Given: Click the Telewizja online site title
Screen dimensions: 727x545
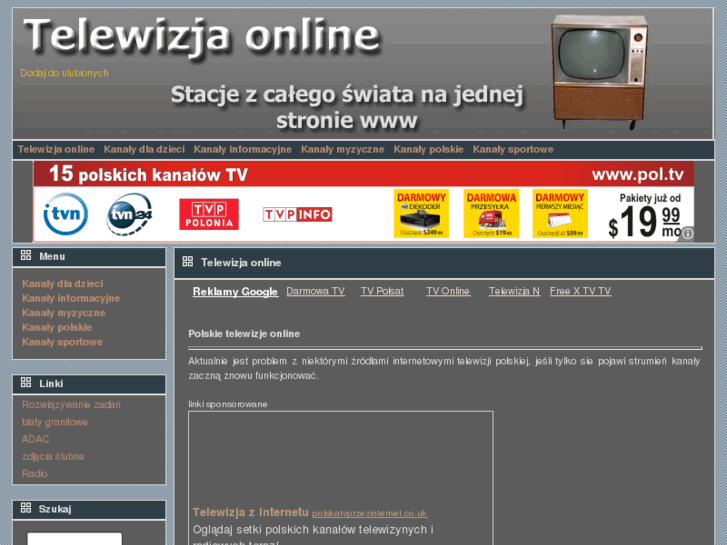Looking at the screenshot, I should [x=202, y=36].
